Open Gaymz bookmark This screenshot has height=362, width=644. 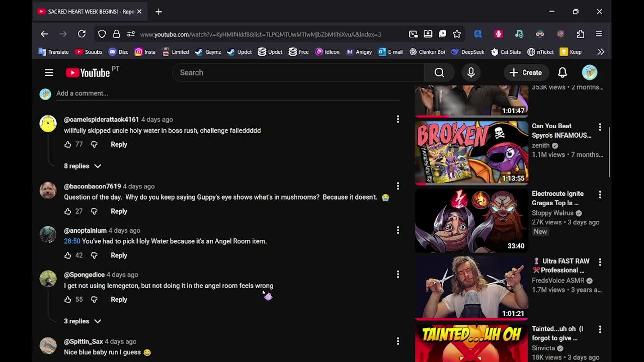click(x=208, y=52)
